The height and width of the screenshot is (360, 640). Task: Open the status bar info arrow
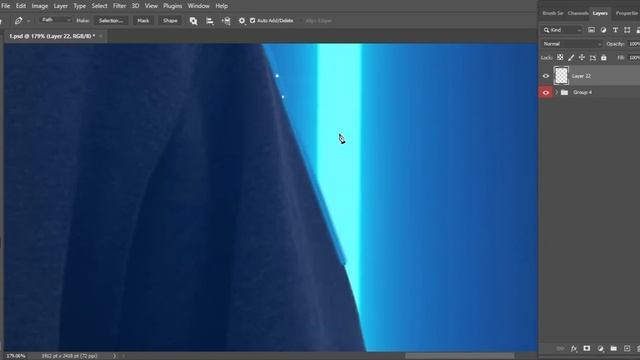pyautogui.click(x=114, y=356)
